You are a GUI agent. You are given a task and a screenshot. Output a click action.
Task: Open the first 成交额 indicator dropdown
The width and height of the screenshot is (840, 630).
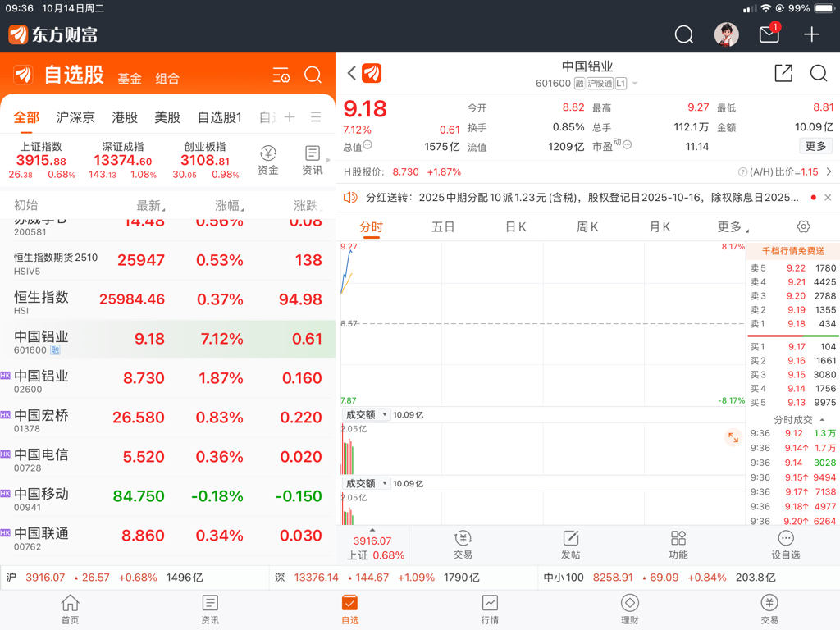coord(367,414)
